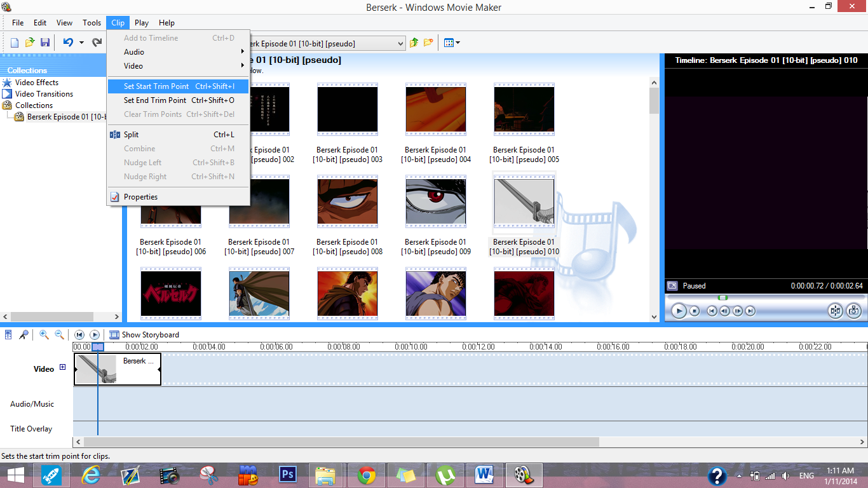This screenshot has height=488, width=868.
Task: Expand the Video submenu in Clip menu
Action: point(178,66)
